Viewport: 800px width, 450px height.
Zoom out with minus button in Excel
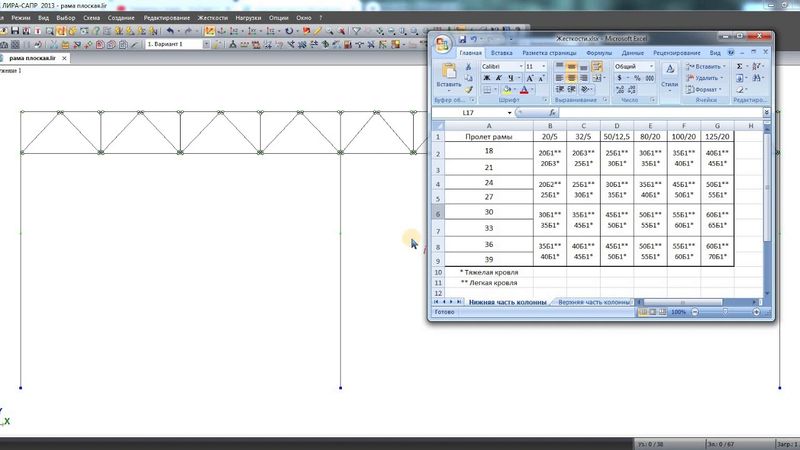(695, 312)
